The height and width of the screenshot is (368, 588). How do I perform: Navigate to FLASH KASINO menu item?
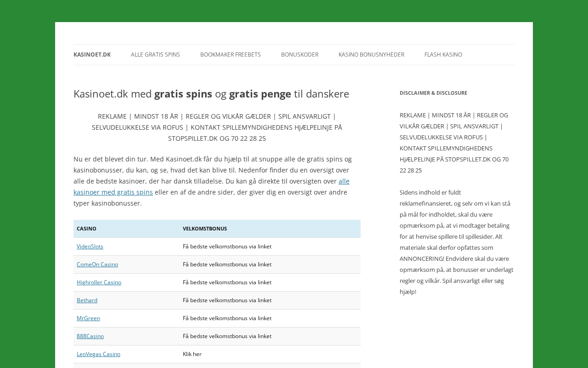pyautogui.click(x=443, y=55)
